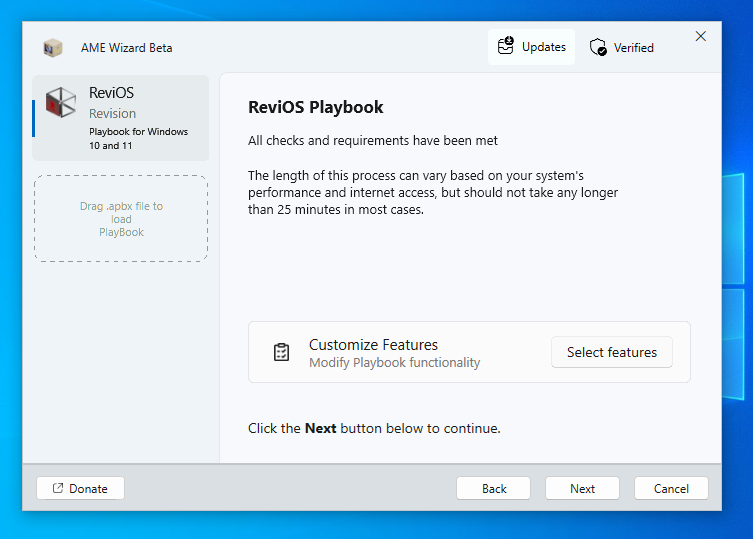Click the AME Wizard box logo icon
The height and width of the screenshot is (539, 753).
click(x=53, y=48)
